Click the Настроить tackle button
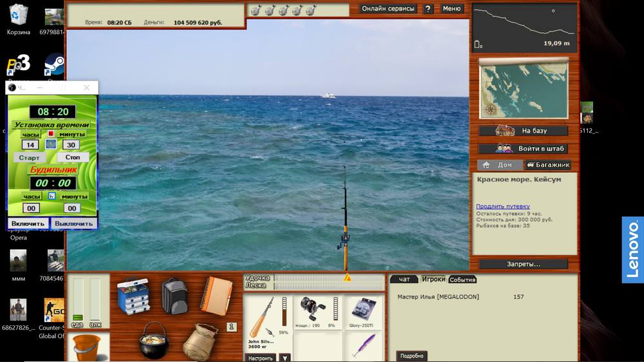The height and width of the screenshot is (362, 644). coord(260,358)
